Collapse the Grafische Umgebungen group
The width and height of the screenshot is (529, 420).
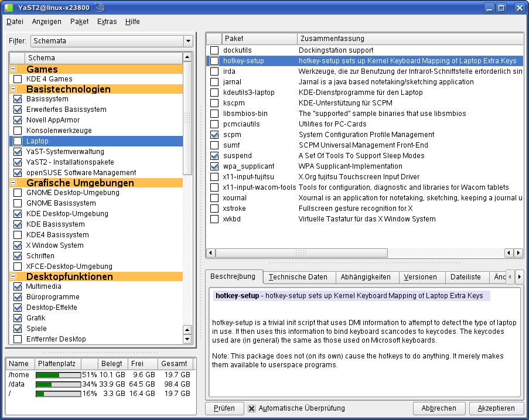coord(13,183)
